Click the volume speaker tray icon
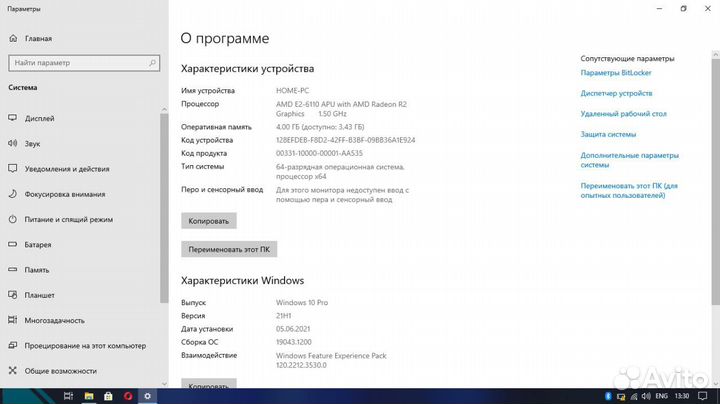Screen dimensions: 720x404 click(x=646, y=396)
